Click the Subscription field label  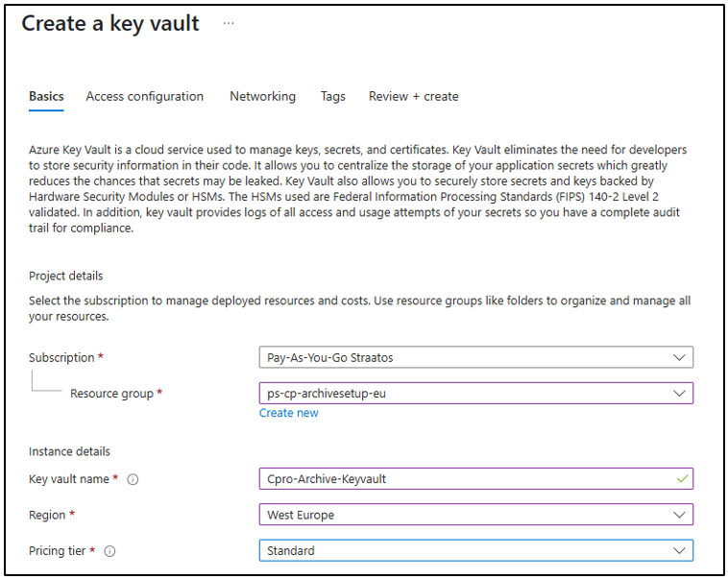(x=62, y=357)
